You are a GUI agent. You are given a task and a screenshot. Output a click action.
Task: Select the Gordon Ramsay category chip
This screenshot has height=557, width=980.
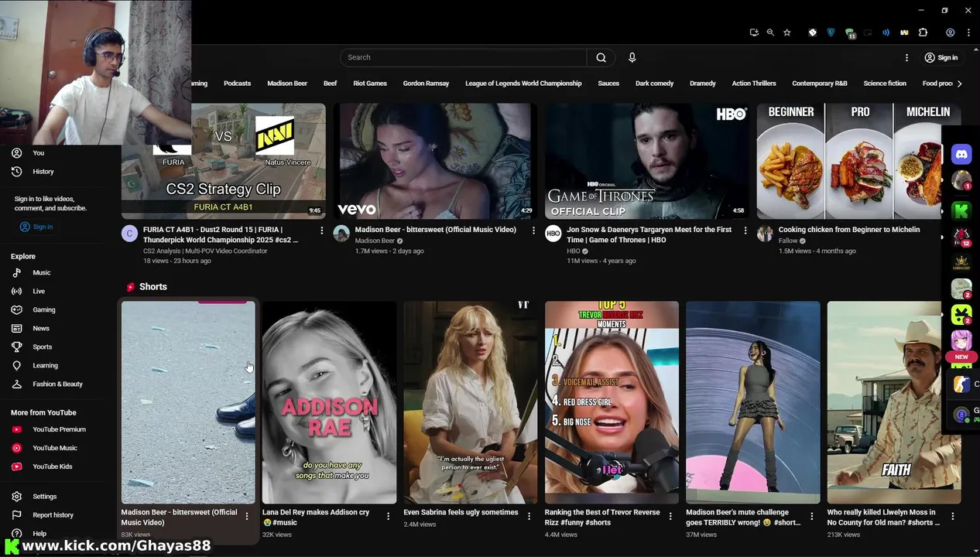(426, 84)
